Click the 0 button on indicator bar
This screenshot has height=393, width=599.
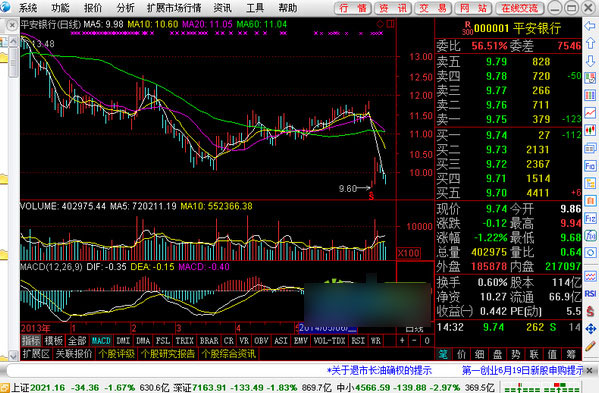tap(427, 341)
